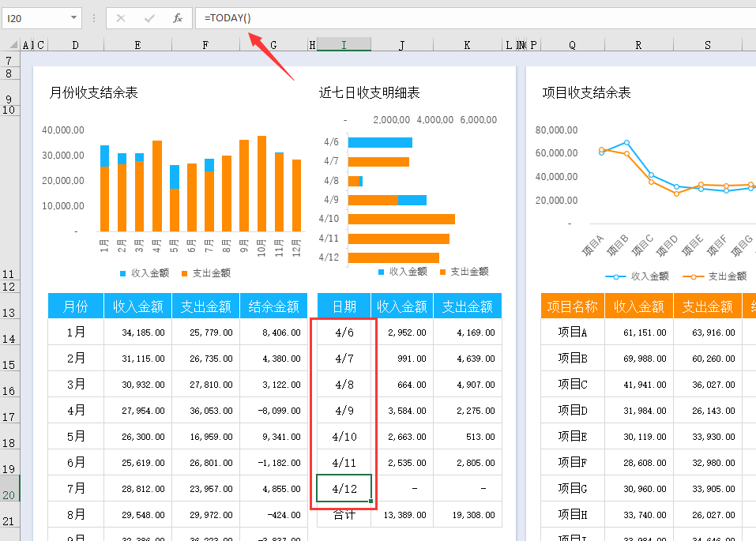Click 支出金额 legend in monthly chart

[206, 273]
